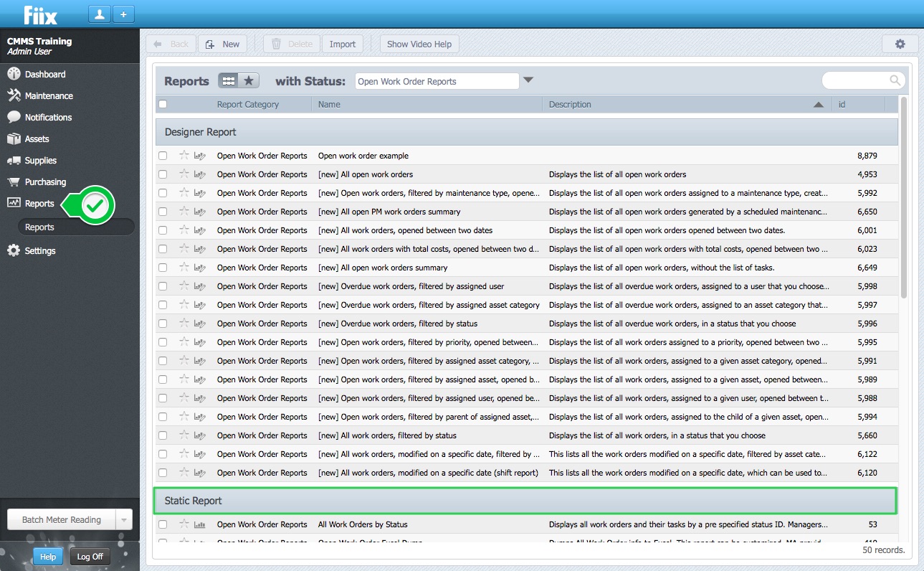Open the status filter dropdown arrow
Screen dimensions: 924x571
pyautogui.click(x=528, y=80)
